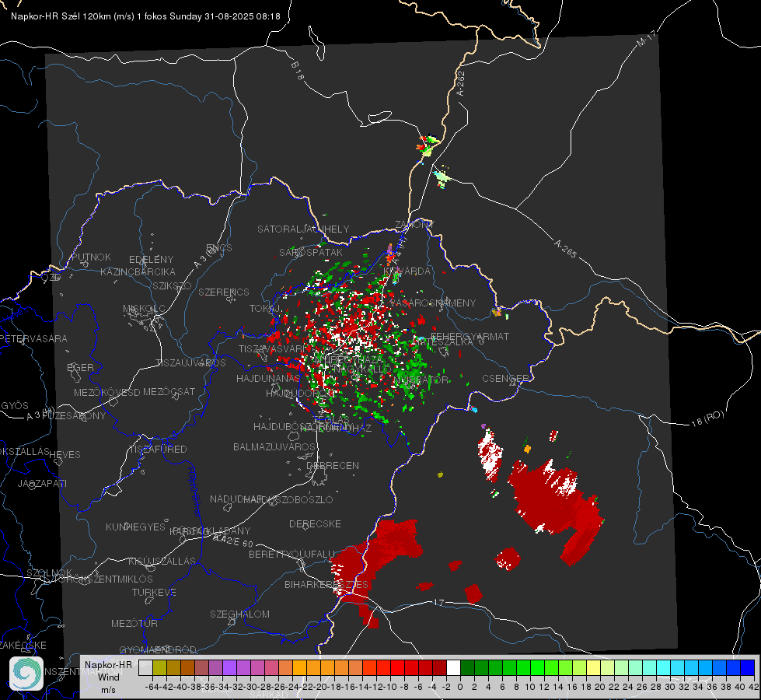Click the SZIKSZÓ town label
The width and height of the screenshot is (761, 700).
coord(173,285)
